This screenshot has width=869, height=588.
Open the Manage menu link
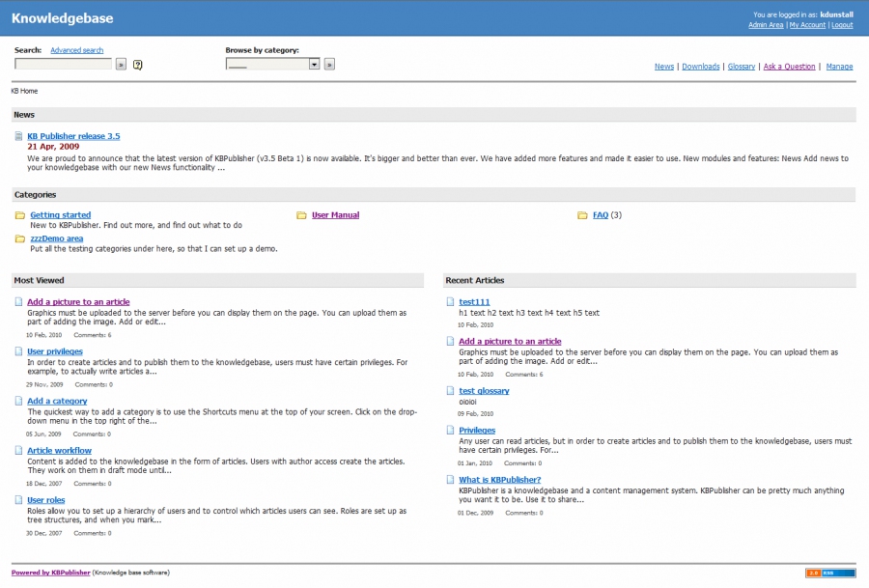click(839, 67)
